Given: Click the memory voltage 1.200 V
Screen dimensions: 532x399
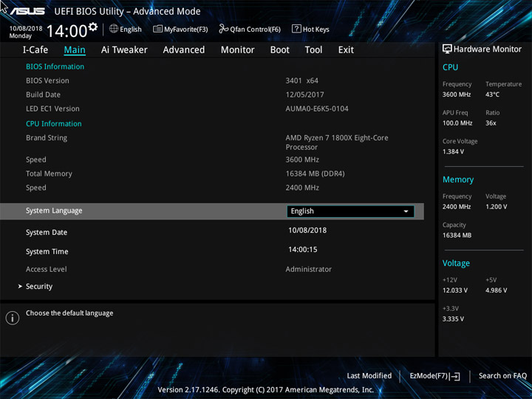Looking at the screenshot, I should [x=496, y=207].
